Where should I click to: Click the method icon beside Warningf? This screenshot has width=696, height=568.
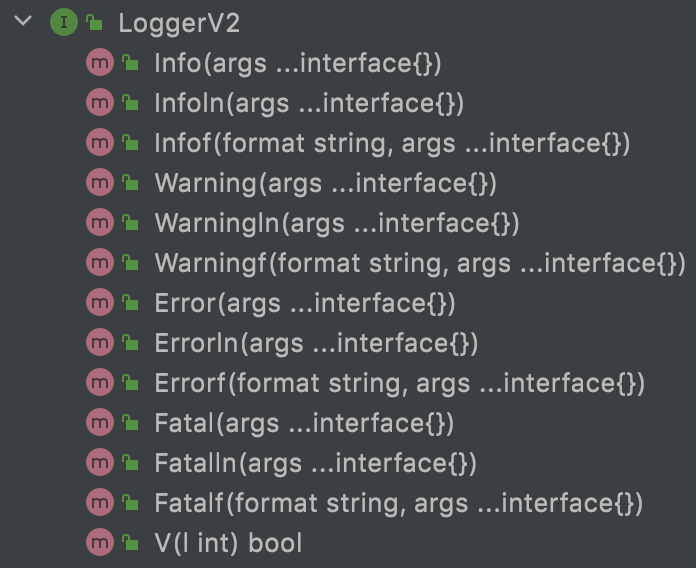[x=99, y=263]
